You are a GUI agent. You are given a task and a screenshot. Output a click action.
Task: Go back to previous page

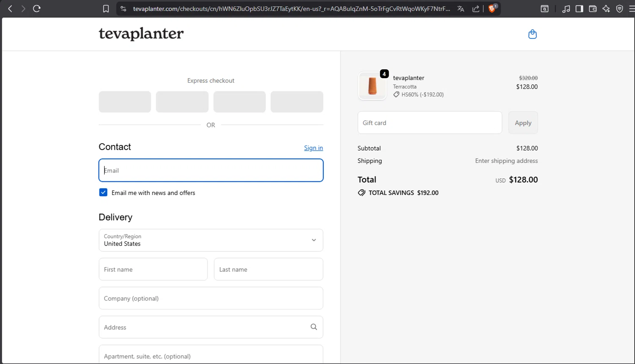click(x=10, y=8)
